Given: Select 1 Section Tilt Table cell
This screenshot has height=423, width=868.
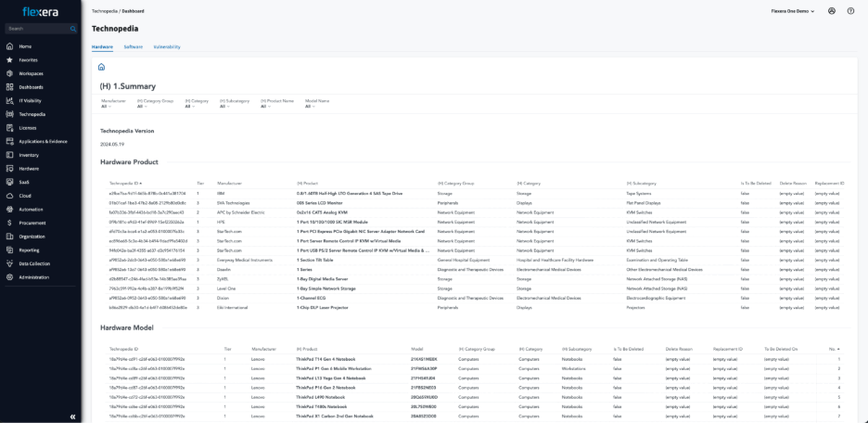Looking at the screenshot, I should [x=315, y=260].
